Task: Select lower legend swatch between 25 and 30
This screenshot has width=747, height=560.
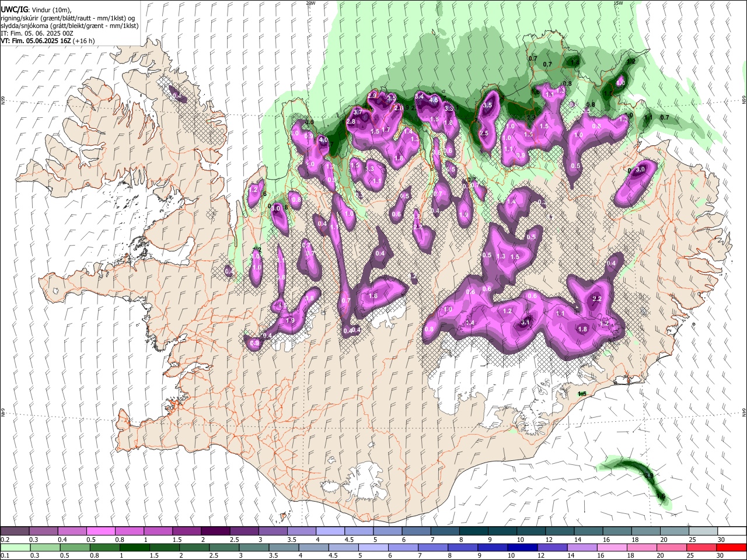Action: pyautogui.click(x=701, y=547)
